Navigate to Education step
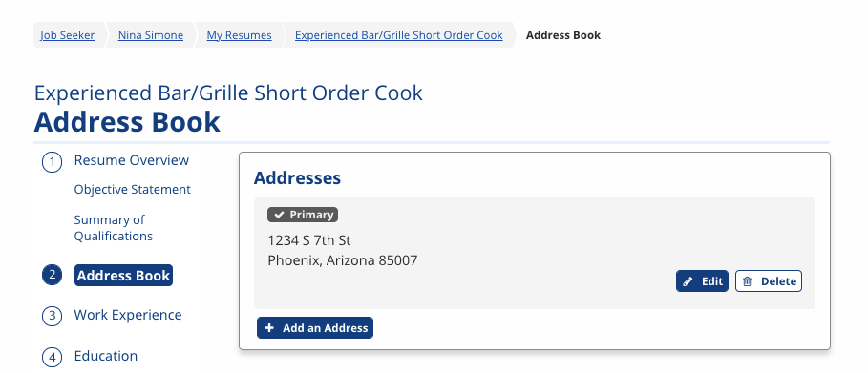The height and width of the screenshot is (373, 868). click(106, 356)
